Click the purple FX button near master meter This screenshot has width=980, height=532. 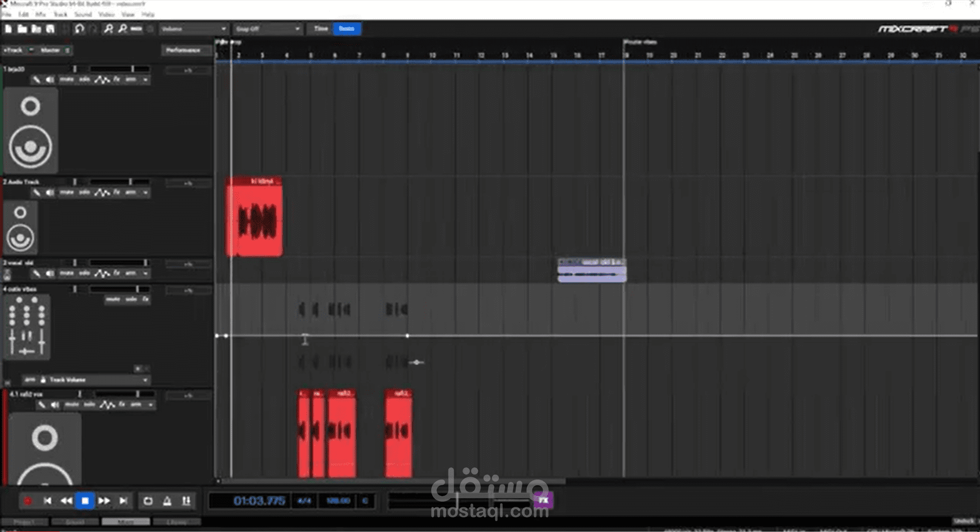(543, 500)
